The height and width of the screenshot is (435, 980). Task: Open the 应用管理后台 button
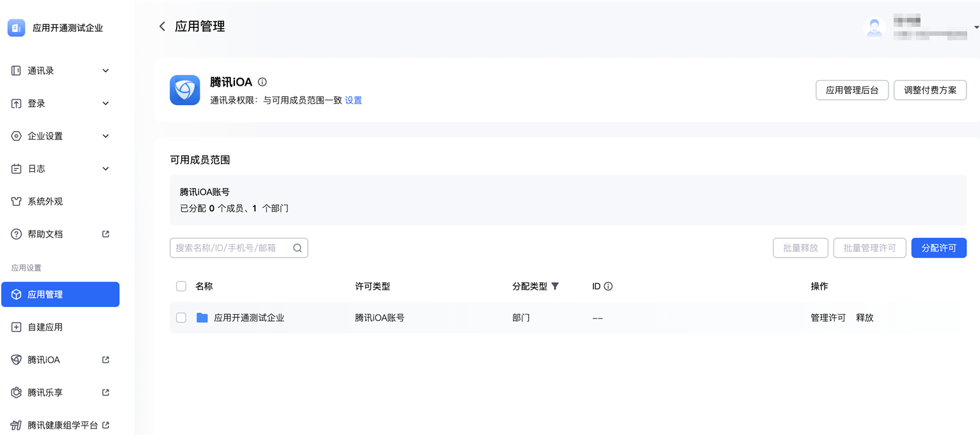pyautogui.click(x=852, y=90)
